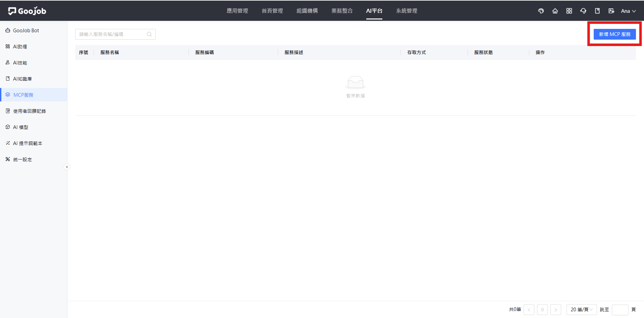Select MCP服務 sidebar item
Viewport: 644px width, 318px height.
34,95
